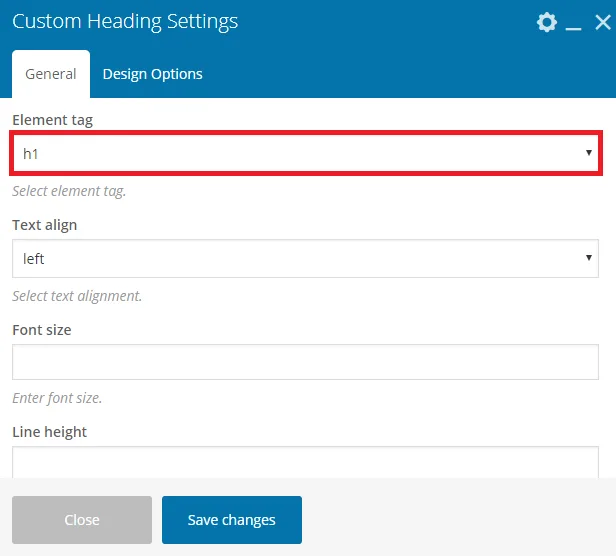The height and width of the screenshot is (556, 616).
Task: Click the Custom Heading Settings title
Action: tap(125, 22)
